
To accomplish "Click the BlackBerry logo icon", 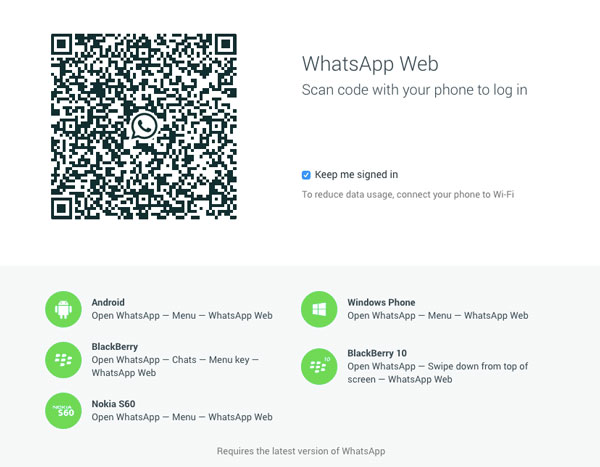I will click(63, 360).
